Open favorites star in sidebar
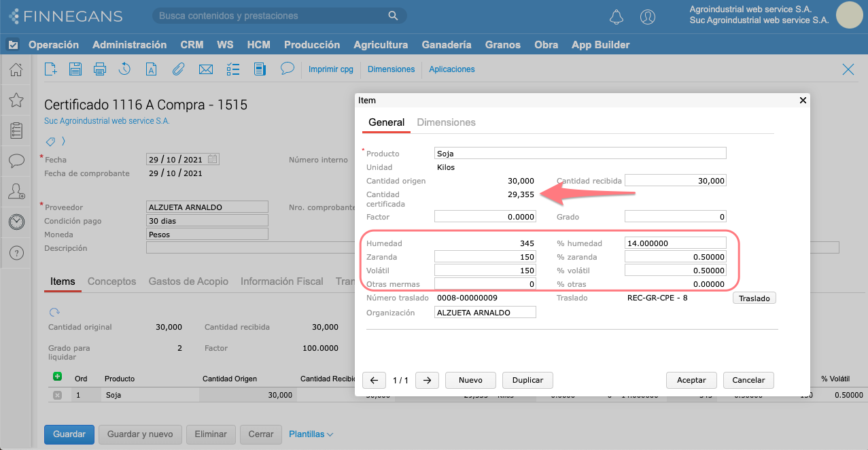The width and height of the screenshot is (868, 450). pyautogui.click(x=16, y=100)
